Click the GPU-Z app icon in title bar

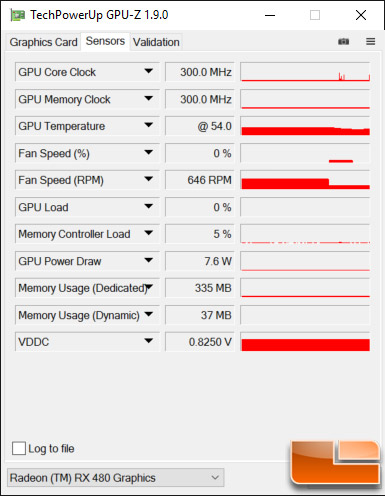pyautogui.click(x=17, y=15)
